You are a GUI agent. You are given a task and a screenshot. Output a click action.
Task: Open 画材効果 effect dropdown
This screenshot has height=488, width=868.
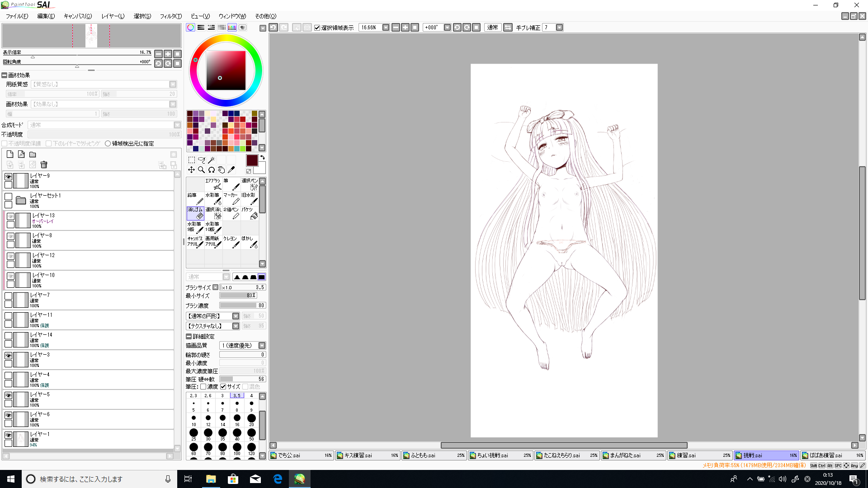coord(173,104)
